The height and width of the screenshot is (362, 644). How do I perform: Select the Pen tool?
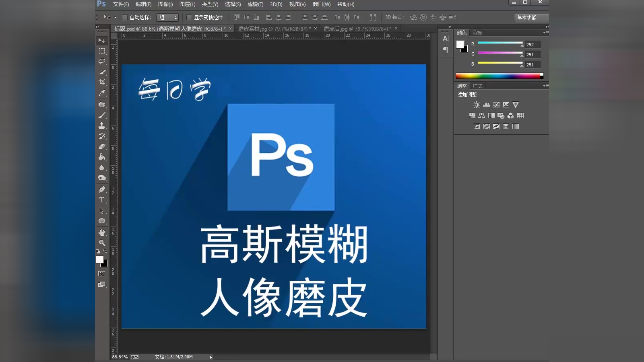tap(102, 189)
